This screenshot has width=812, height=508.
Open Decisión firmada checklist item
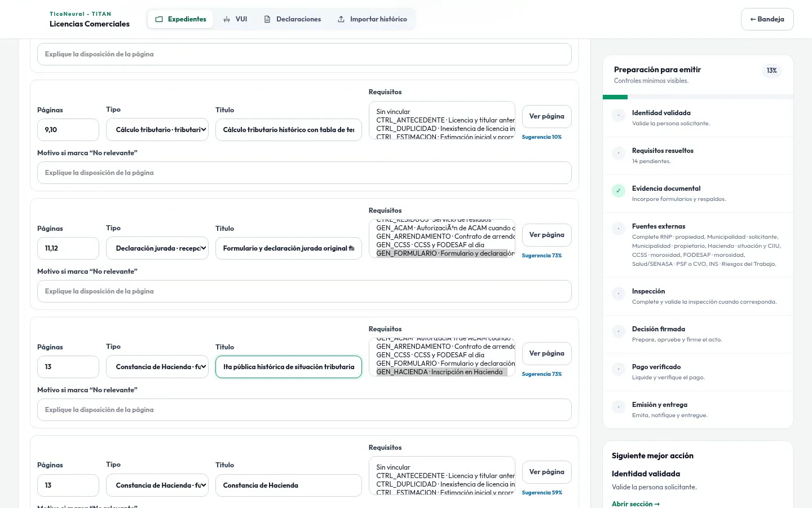(698, 334)
